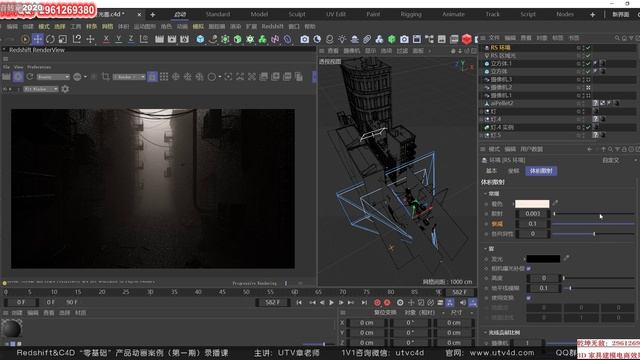Switch to the Standard layout tab
Image resolution: width=640 pixels, height=360 pixels.
pyautogui.click(x=218, y=14)
